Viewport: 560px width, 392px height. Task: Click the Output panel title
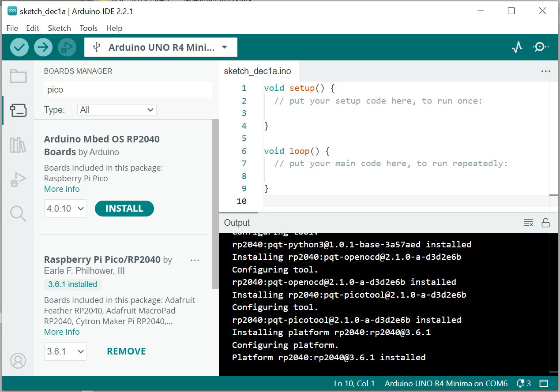pyautogui.click(x=237, y=223)
